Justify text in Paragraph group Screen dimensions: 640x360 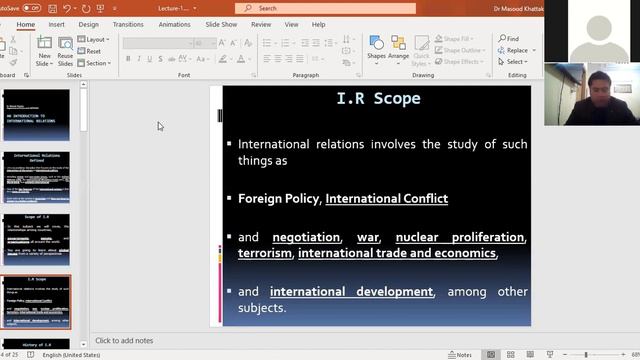[x=300, y=59]
